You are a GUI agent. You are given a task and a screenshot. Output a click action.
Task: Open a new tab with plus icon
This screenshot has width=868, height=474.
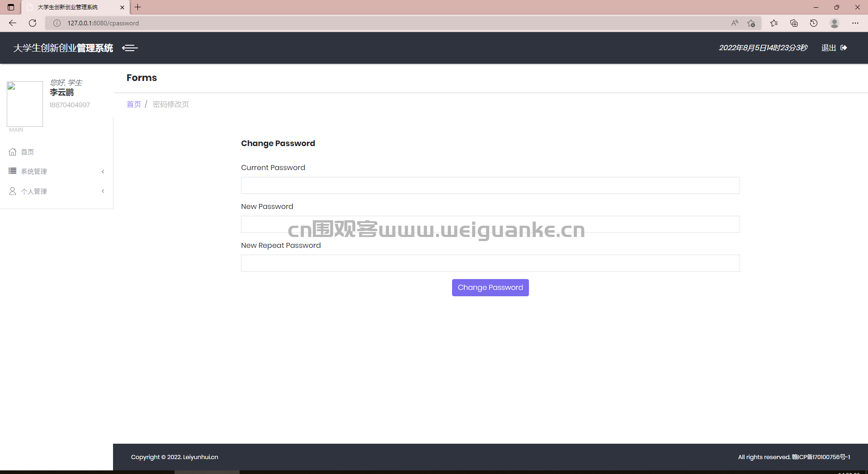point(138,7)
